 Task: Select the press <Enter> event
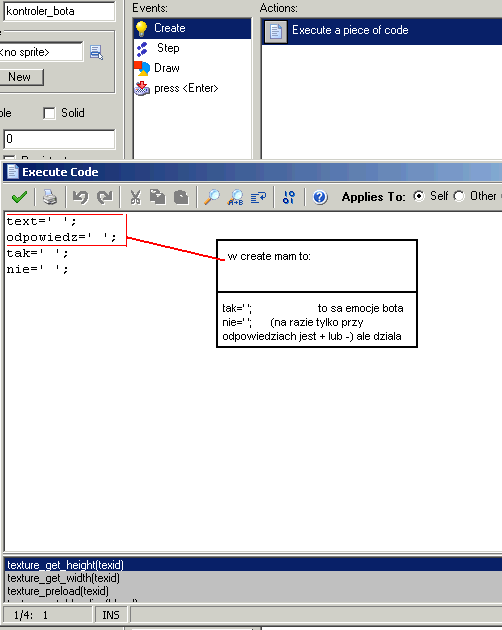point(193,88)
